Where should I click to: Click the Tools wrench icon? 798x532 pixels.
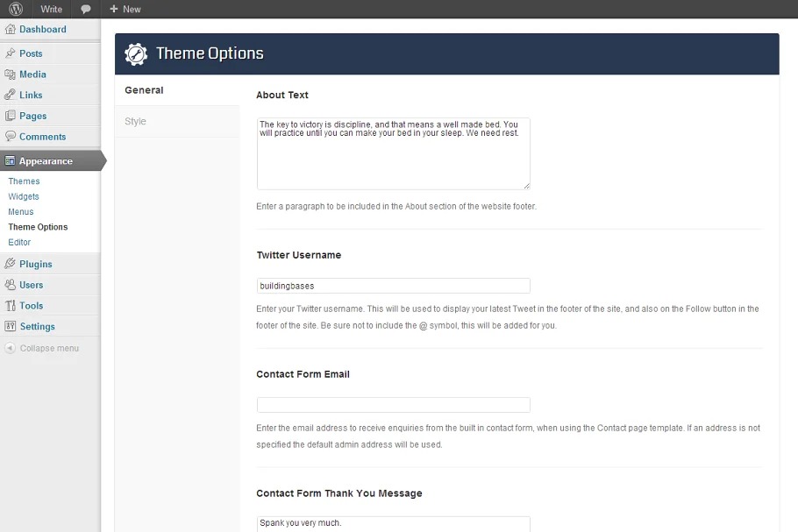(11, 306)
